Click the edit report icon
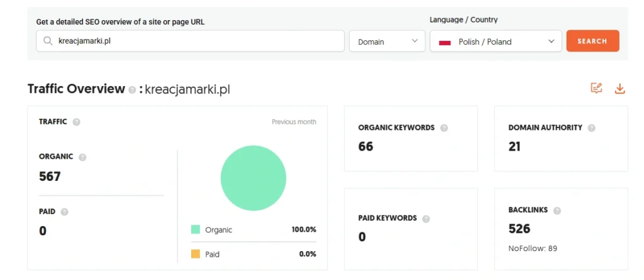644x280 pixels. (x=596, y=89)
